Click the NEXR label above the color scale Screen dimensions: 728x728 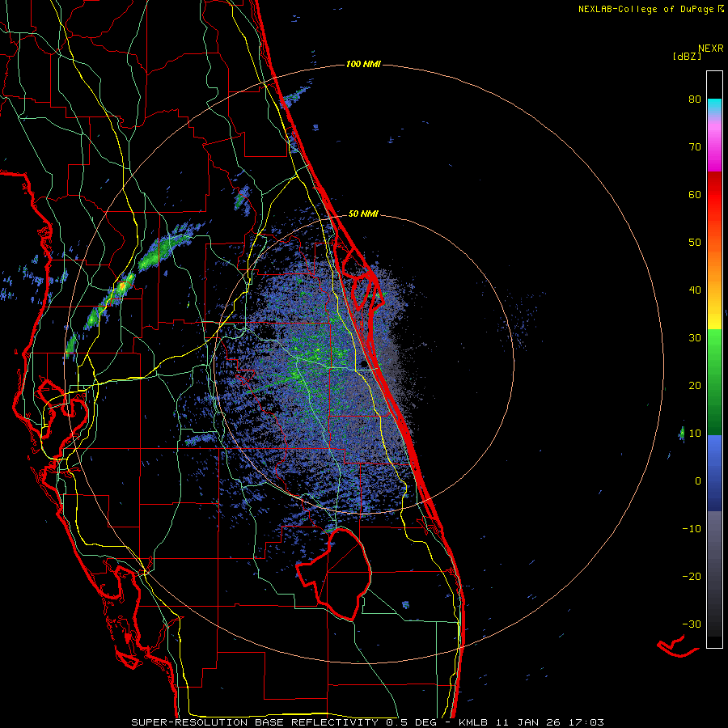tap(711, 49)
